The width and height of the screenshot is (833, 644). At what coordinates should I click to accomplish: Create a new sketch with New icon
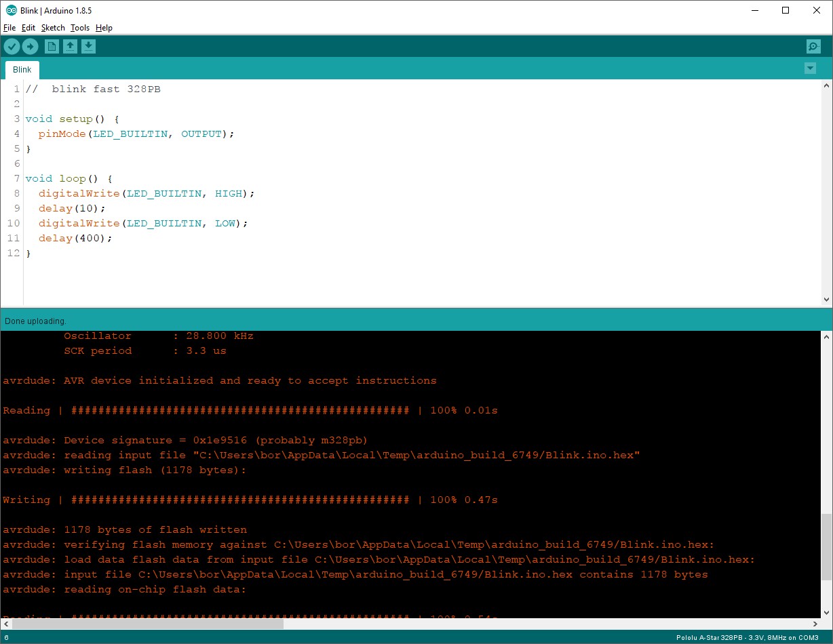tap(52, 46)
